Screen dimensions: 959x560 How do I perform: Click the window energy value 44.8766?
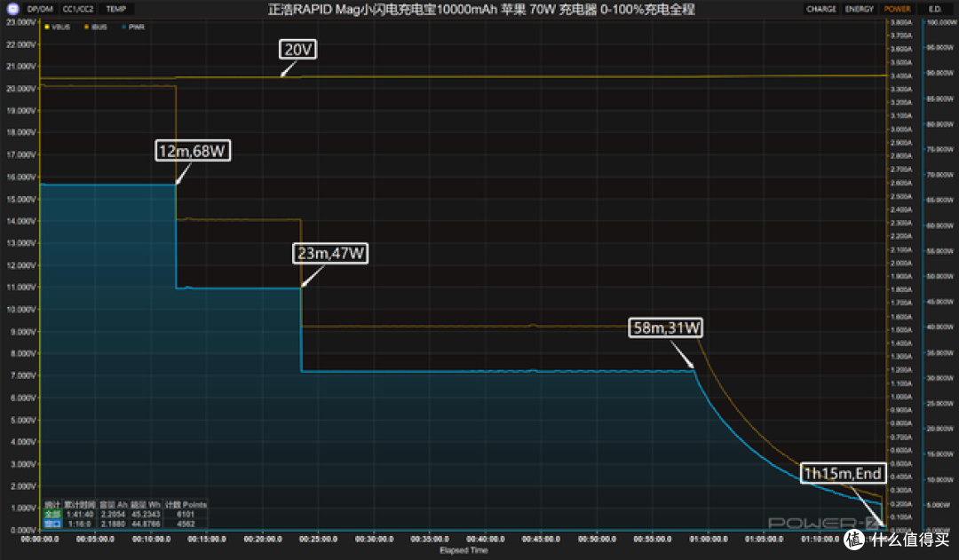[146, 524]
